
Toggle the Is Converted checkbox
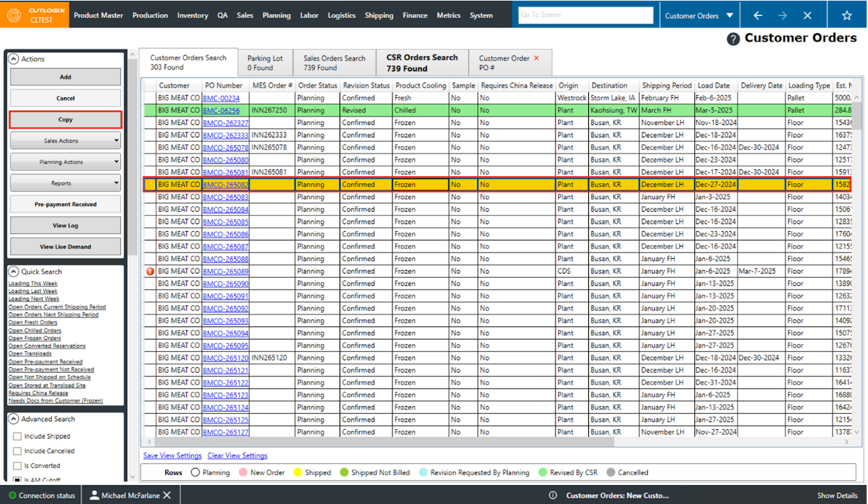pyautogui.click(x=17, y=466)
